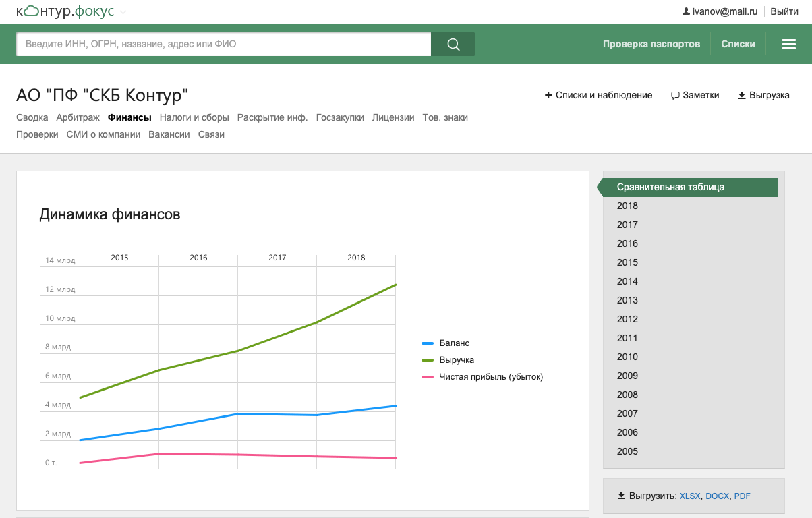Open the hamburger menu icon

(789, 44)
